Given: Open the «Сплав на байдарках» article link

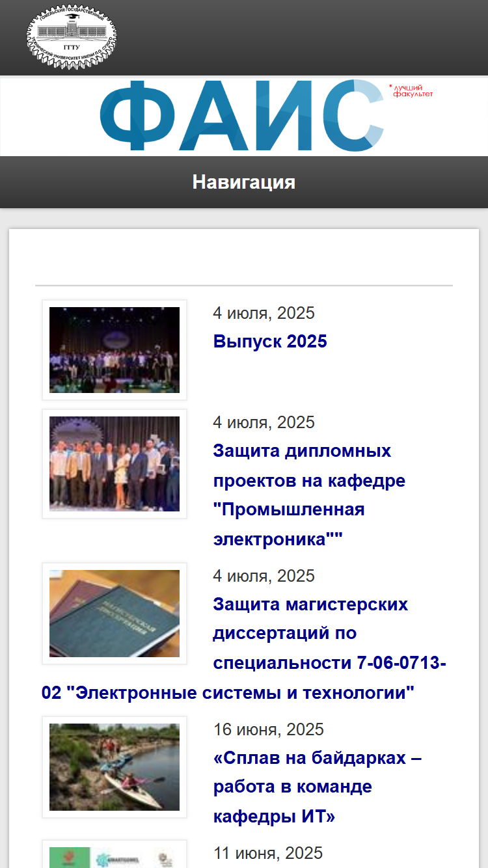Looking at the screenshot, I should coord(318,787).
